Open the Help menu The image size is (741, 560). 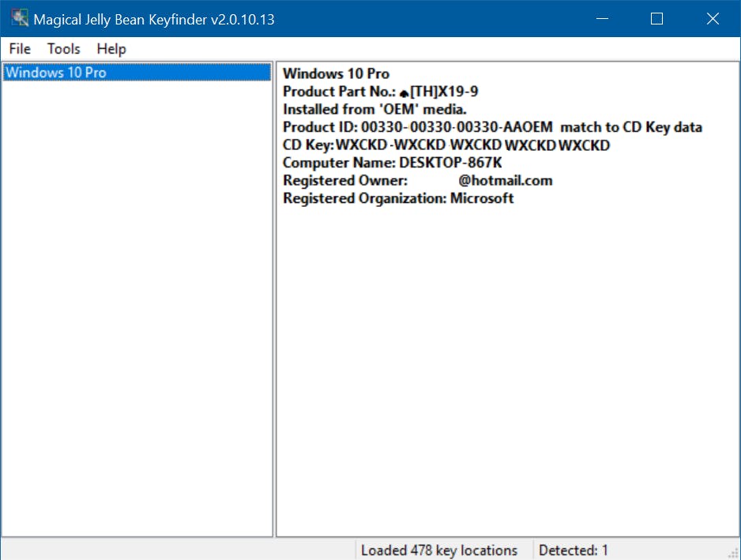click(x=111, y=49)
